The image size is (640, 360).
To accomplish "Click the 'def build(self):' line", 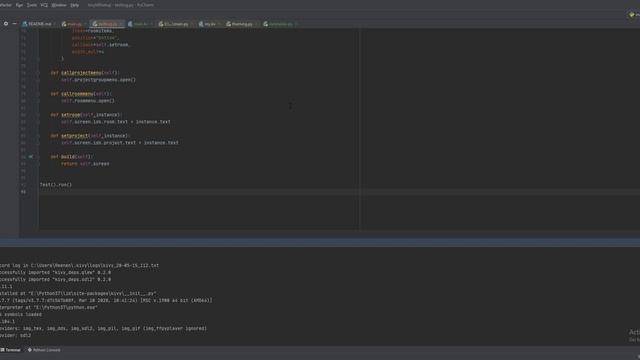I will point(72,157).
